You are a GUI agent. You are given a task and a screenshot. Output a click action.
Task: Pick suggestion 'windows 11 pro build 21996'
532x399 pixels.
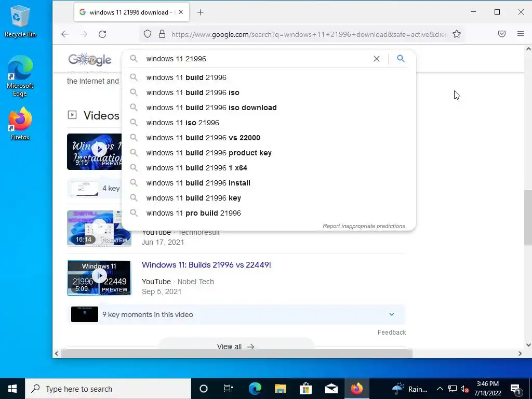pyautogui.click(x=269, y=213)
